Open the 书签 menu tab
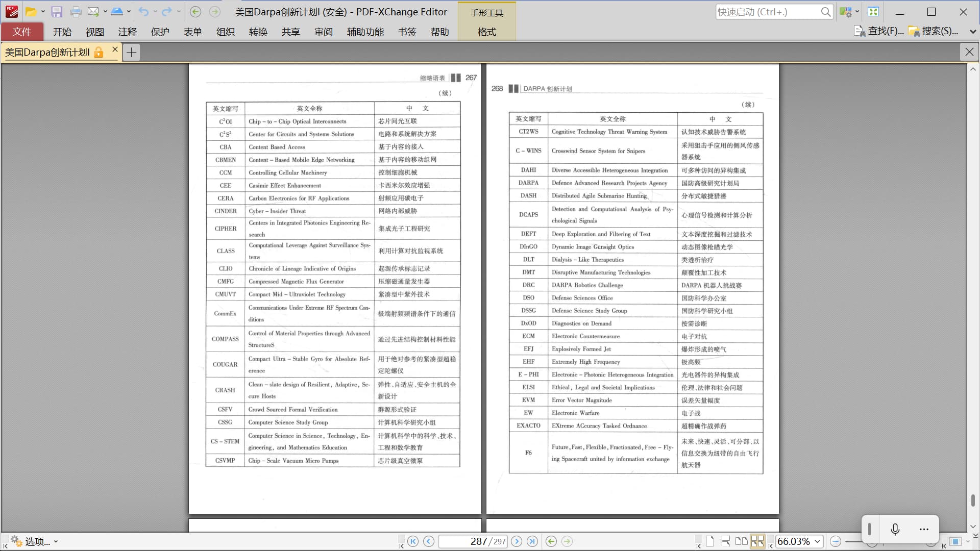This screenshot has width=980, height=551. tap(407, 32)
